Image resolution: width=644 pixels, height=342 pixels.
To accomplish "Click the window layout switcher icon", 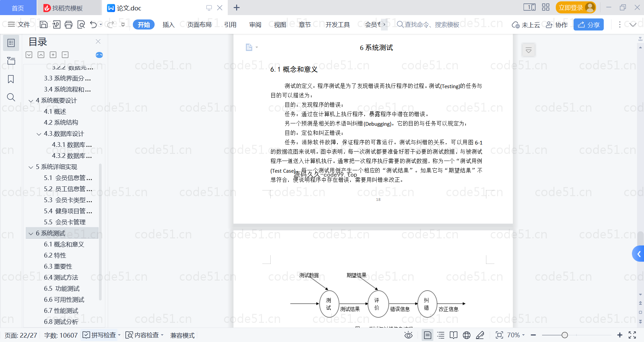I will (x=530, y=7).
